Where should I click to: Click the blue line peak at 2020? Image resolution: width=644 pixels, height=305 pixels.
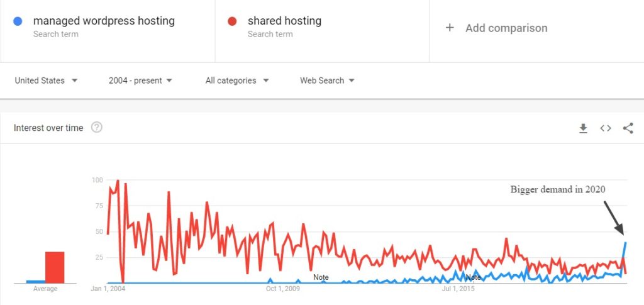click(625, 243)
